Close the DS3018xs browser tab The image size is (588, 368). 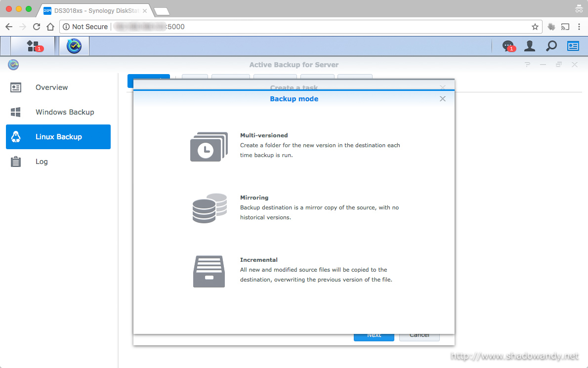point(145,11)
